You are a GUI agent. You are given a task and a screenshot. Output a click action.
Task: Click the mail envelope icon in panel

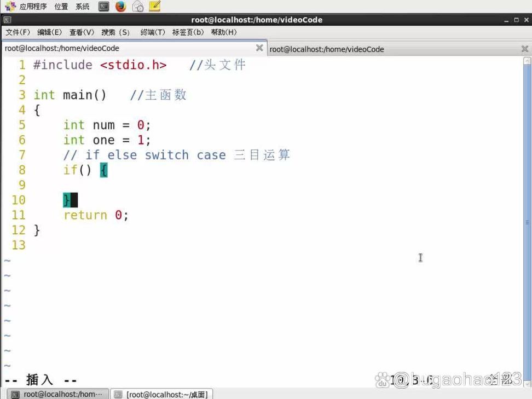(x=138, y=7)
